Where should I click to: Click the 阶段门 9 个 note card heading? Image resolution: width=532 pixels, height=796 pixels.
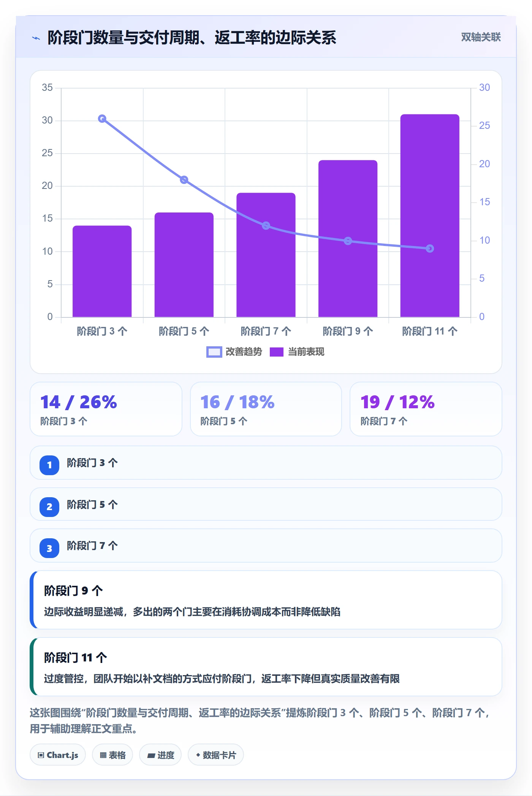click(x=73, y=590)
